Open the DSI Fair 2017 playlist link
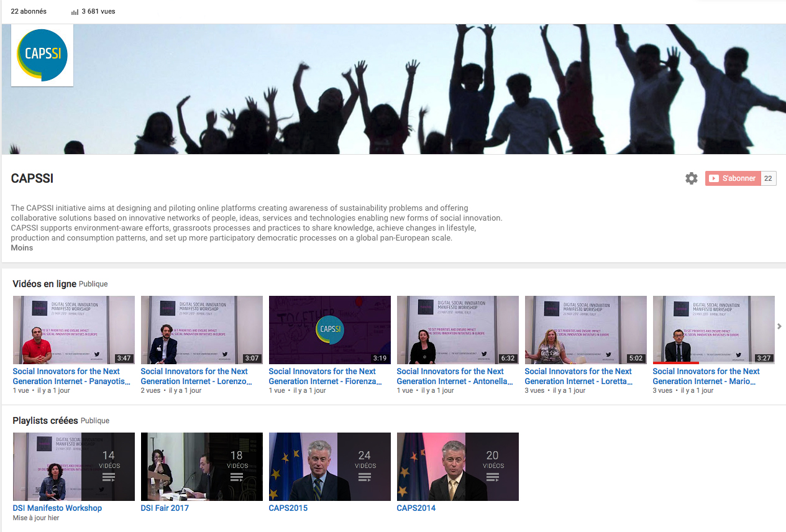 click(x=165, y=508)
